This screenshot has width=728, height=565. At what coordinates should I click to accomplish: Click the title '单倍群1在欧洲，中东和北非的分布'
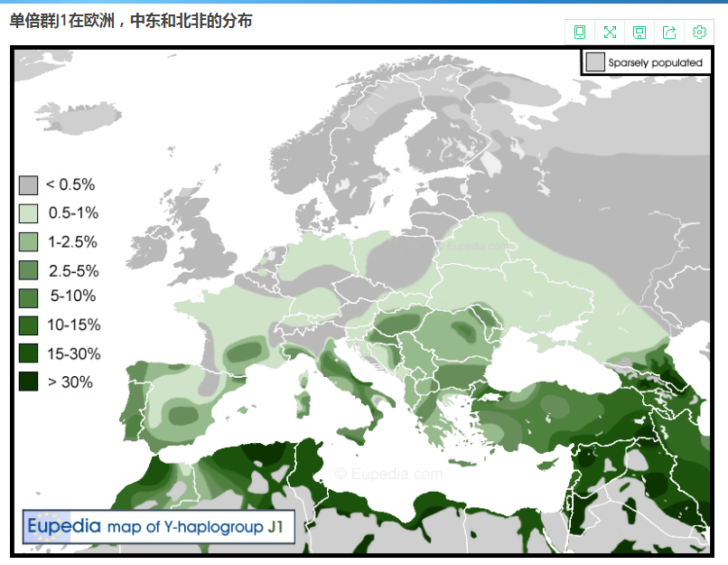[131, 21]
